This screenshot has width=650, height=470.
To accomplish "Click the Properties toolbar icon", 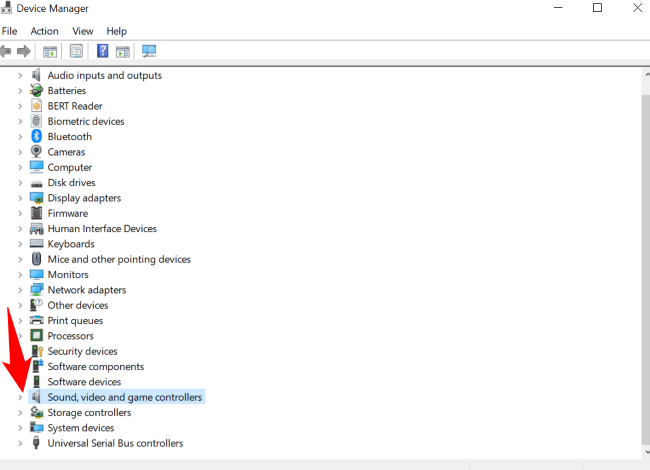I will pyautogui.click(x=76, y=51).
